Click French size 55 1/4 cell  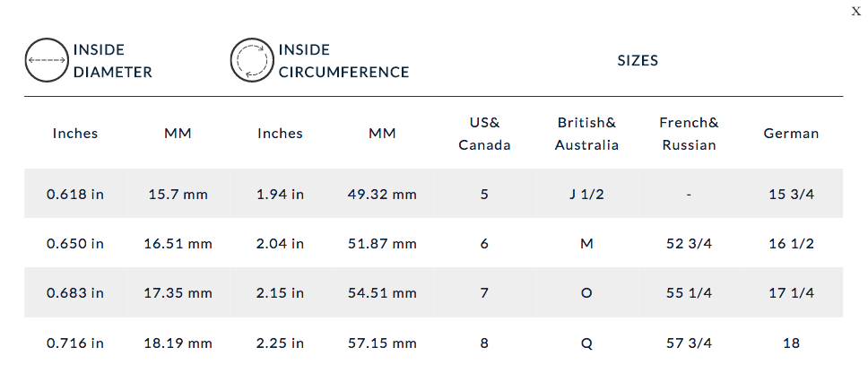tap(689, 292)
